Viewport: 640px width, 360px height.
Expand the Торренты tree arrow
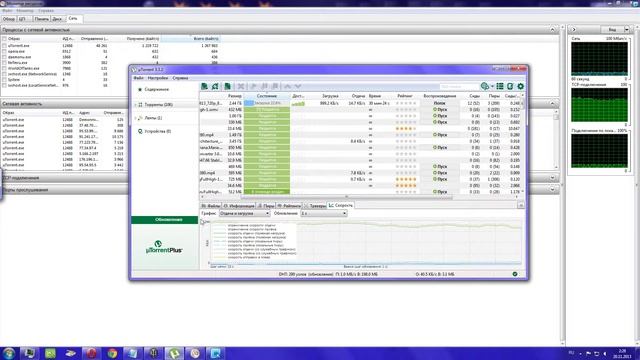135,105
